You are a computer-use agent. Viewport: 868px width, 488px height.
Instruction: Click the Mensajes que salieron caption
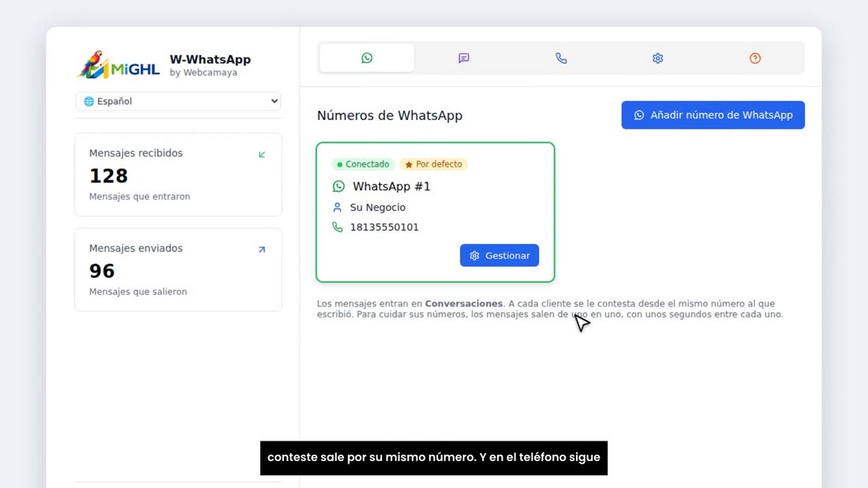[x=138, y=292]
